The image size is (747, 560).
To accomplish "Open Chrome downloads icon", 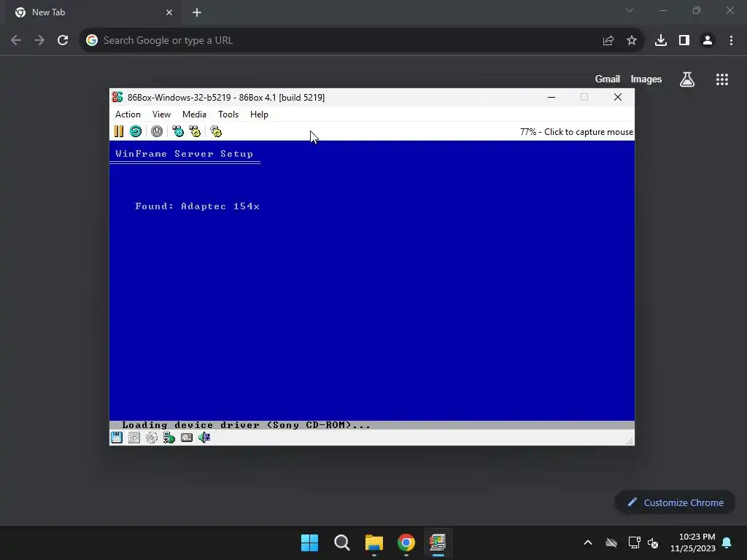I will click(661, 41).
